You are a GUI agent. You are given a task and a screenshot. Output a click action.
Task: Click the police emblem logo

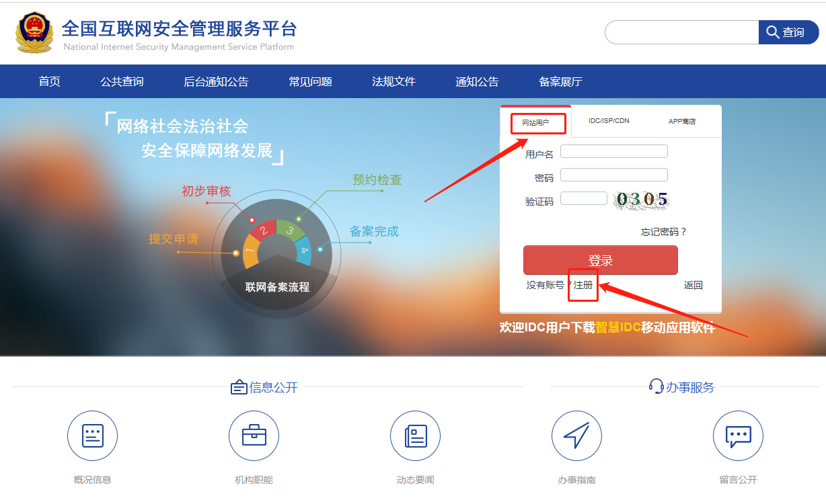(x=34, y=32)
